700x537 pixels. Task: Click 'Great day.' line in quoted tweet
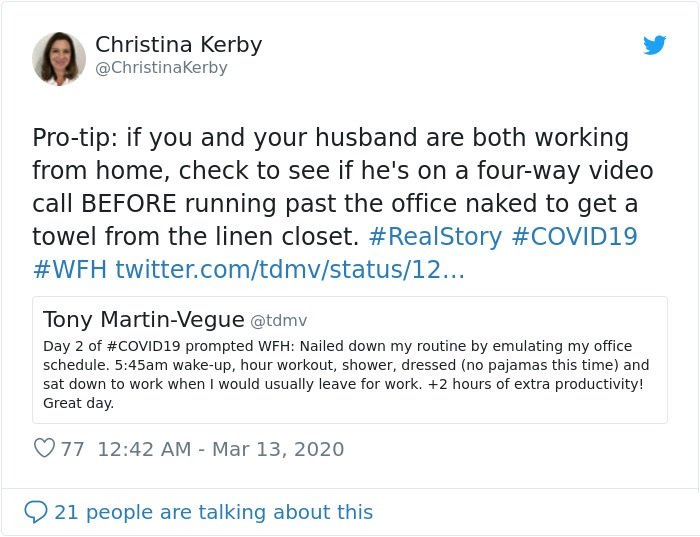tap(79, 403)
